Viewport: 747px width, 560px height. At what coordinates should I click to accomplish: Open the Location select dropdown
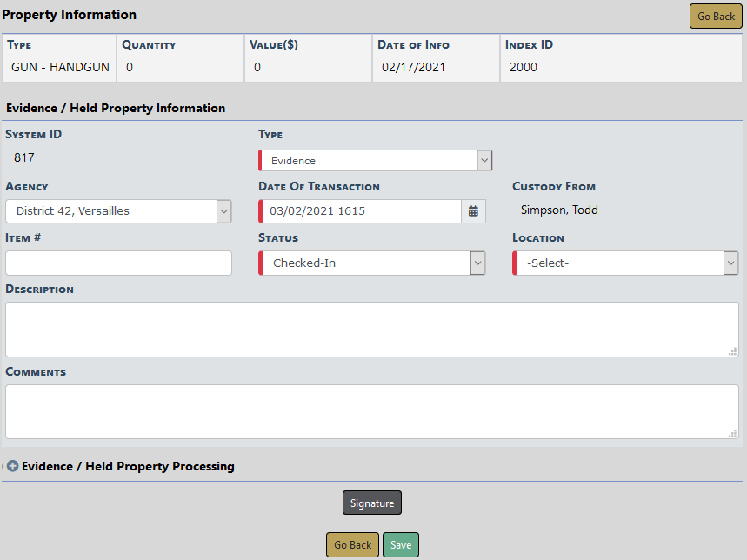[x=624, y=263]
